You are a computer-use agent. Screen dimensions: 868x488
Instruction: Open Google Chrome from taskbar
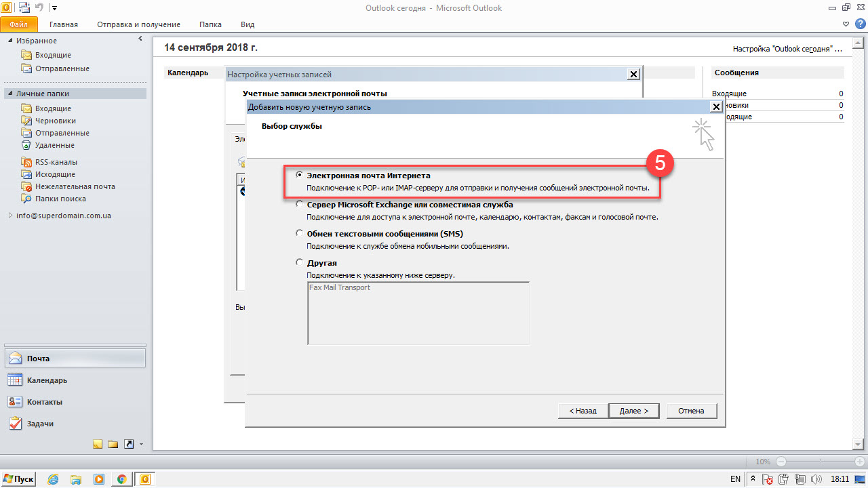coord(122,479)
